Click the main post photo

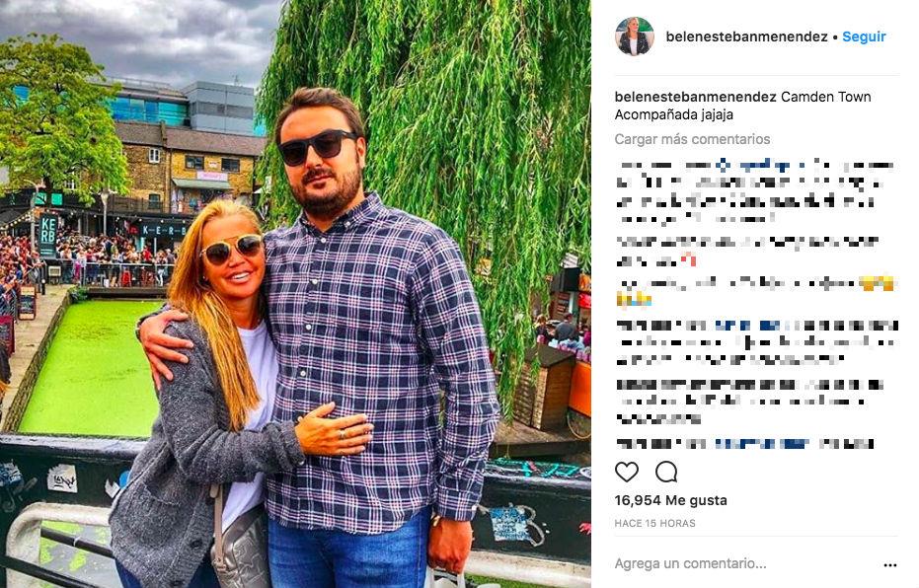click(295, 294)
